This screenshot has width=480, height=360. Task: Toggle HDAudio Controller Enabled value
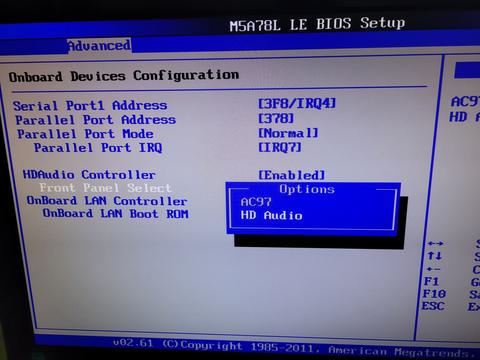(x=291, y=175)
